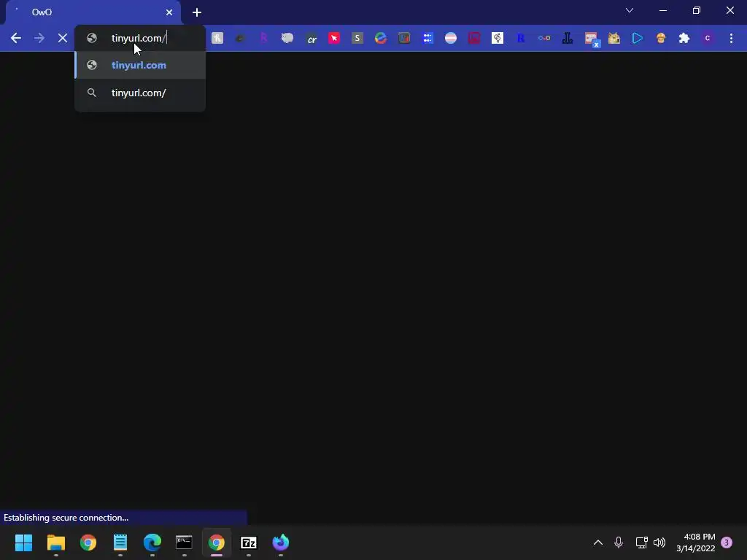The image size is (747, 560).
Task: Open File Explorer from the taskbar
Action: tap(55, 542)
